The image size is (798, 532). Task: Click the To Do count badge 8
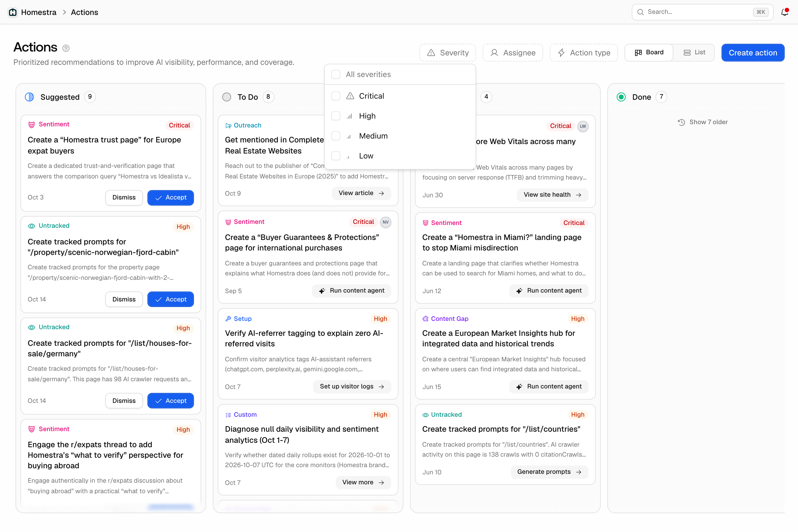pos(268,97)
